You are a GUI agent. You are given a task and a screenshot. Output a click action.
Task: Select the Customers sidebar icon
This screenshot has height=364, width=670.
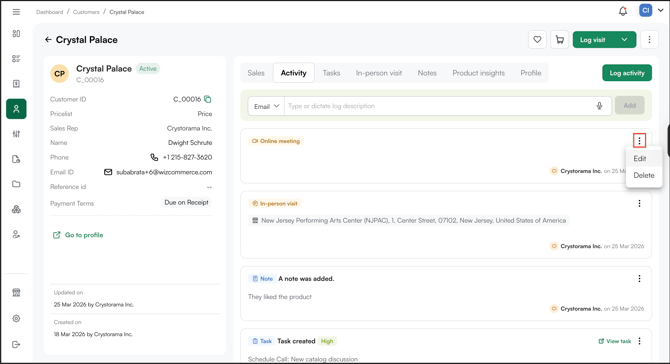point(16,109)
